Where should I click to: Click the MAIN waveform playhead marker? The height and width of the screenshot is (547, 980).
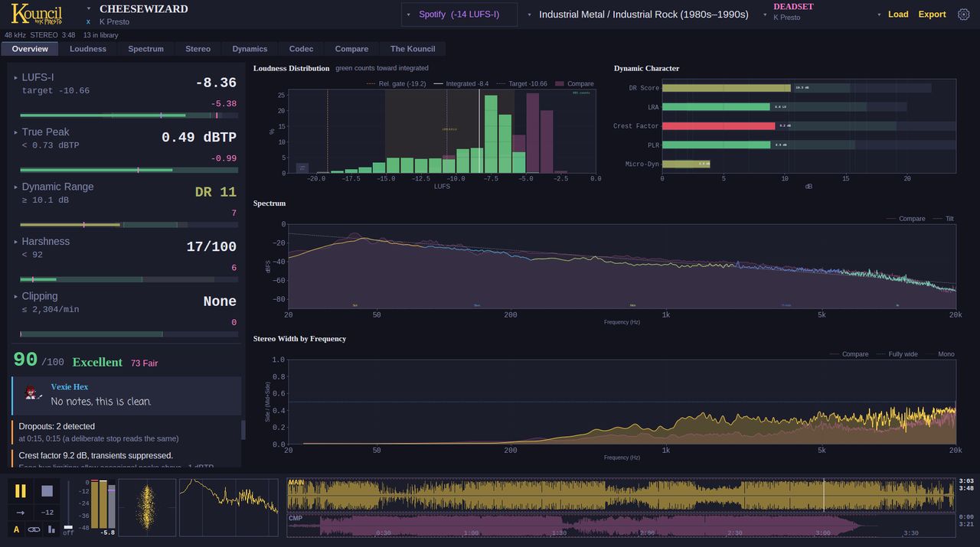point(824,495)
